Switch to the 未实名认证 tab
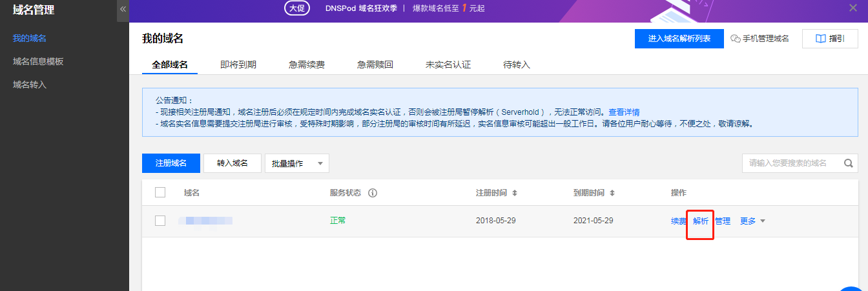Image resolution: width=868 pixels, height=291 pixels. [x=448, y=65]
